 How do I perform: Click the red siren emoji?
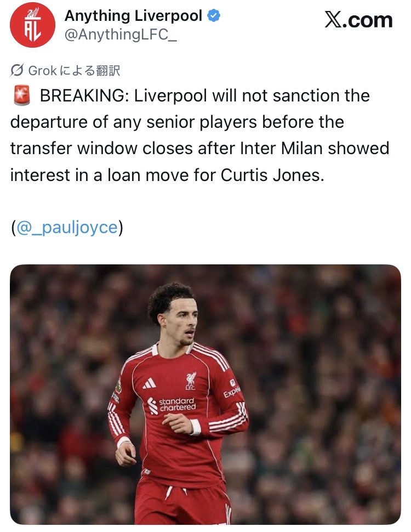tap(22, 95)
